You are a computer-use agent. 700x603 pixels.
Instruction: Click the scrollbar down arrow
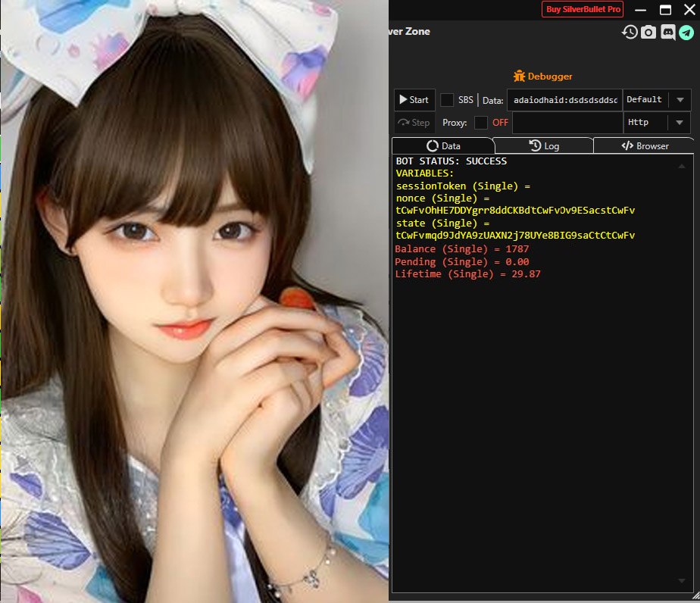682,581
